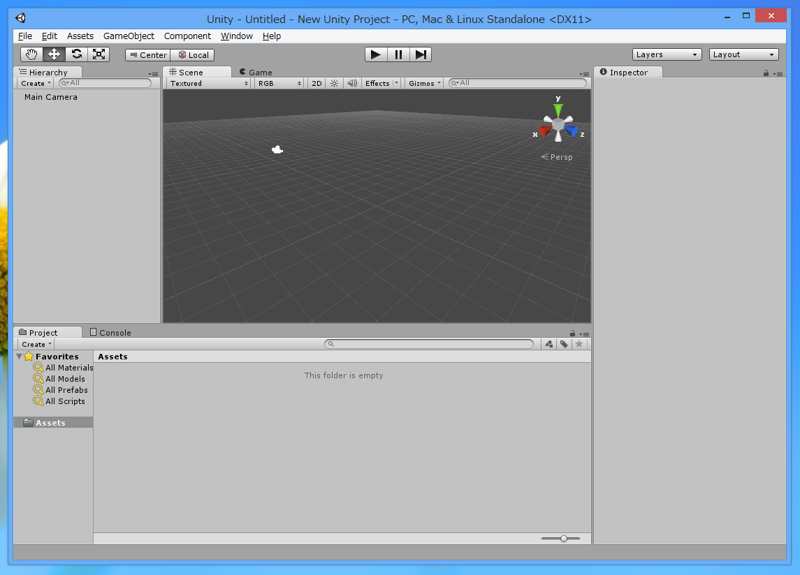
Task: Select All Prefabs favorite
Action: coord(61,390)
